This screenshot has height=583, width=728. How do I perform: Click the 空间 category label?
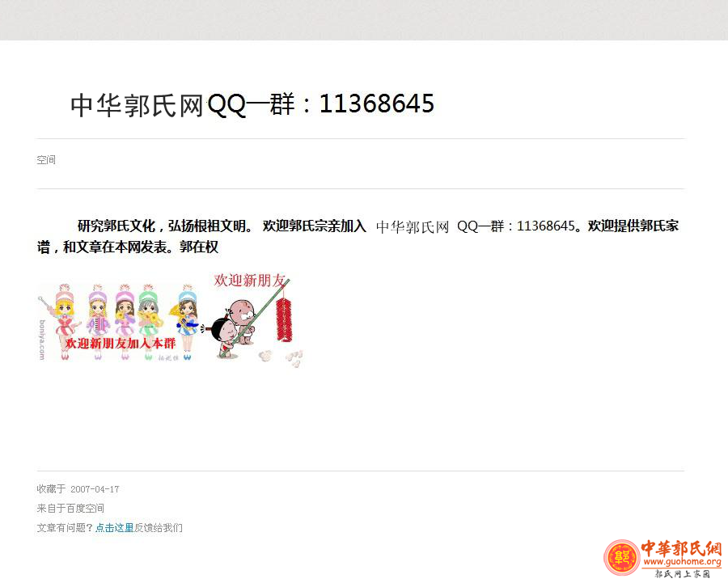pos(46,159)
